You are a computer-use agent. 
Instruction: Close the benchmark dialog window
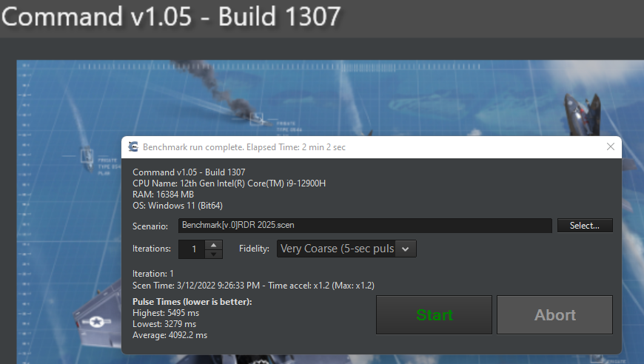pyautogui.click(x=611, y=146)
